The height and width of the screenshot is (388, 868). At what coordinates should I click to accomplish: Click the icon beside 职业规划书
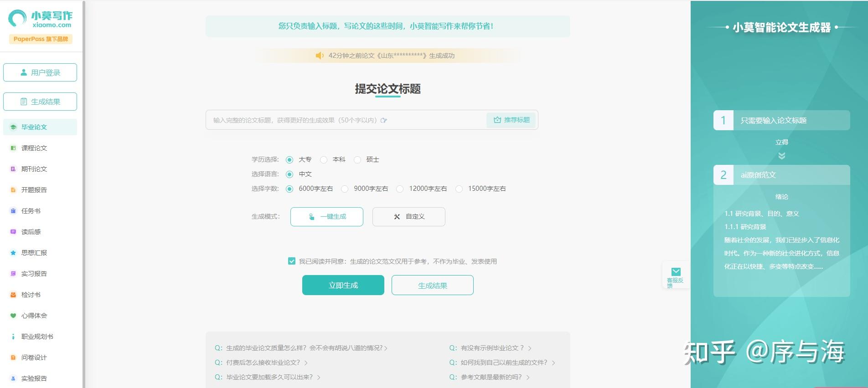pyautogui.click(x=13, y=337)
